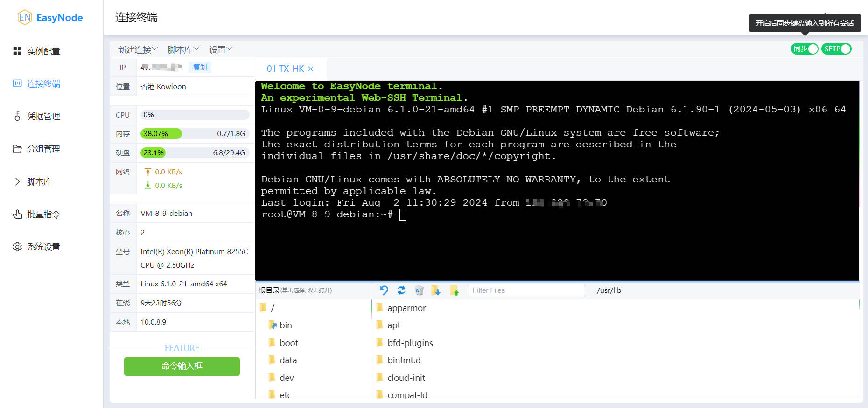
Task: Click the FEATURE section label
Action: (x=182, y=348)
